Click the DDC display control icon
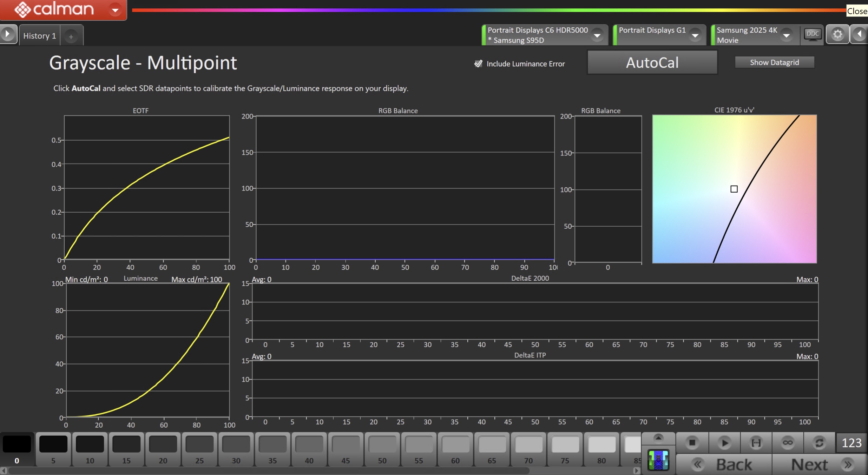The height and width of the screenshot is (475, 868). tap(812, 34)
